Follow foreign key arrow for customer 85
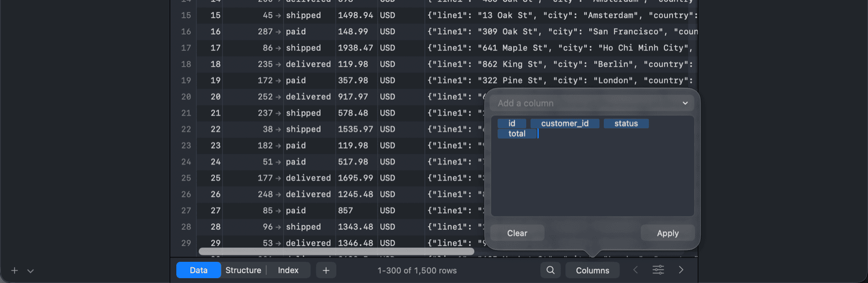 pyautogui.click(x=278, y=211)
